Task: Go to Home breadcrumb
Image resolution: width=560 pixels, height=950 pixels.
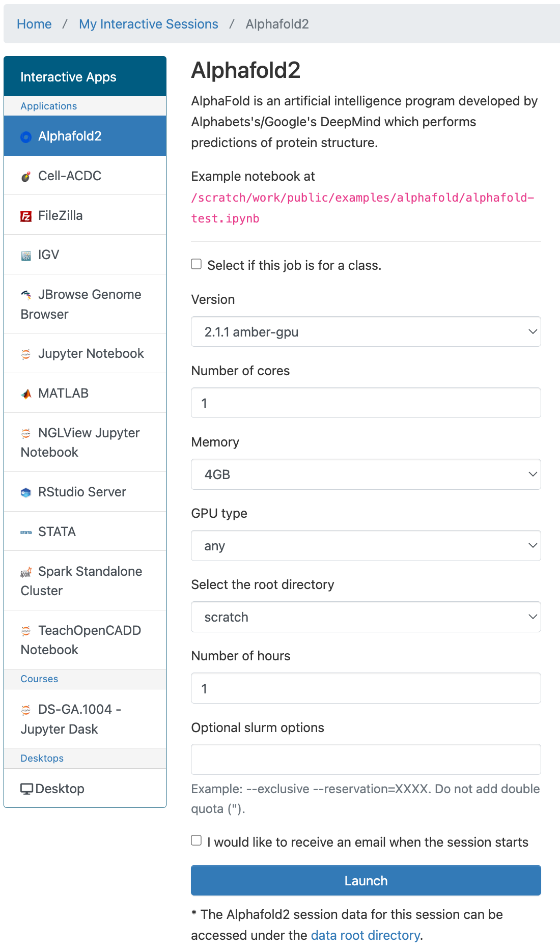Action: pyautogui.click(x=34, y=24)
